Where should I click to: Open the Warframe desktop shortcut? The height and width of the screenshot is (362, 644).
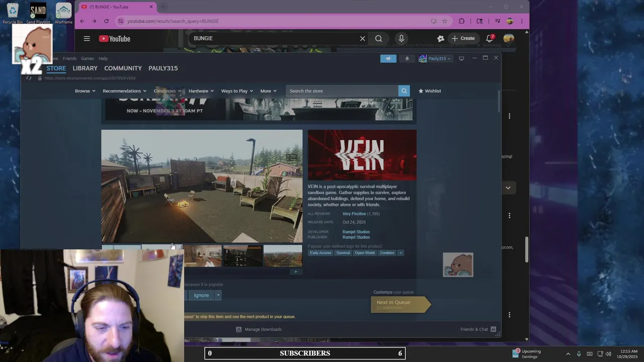(x=63, y=14)
